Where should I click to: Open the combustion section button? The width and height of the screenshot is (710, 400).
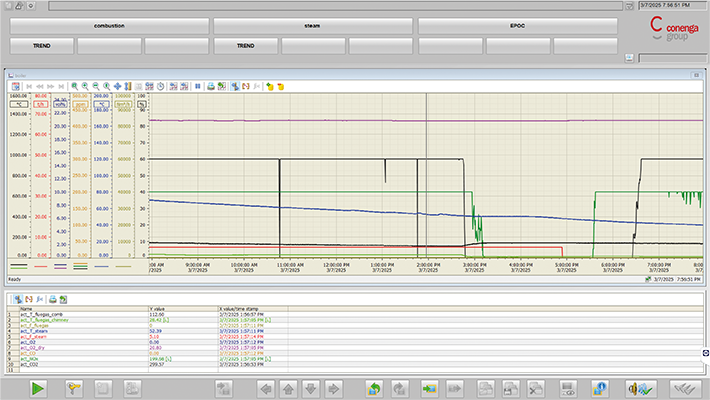[x=109, y=26]
